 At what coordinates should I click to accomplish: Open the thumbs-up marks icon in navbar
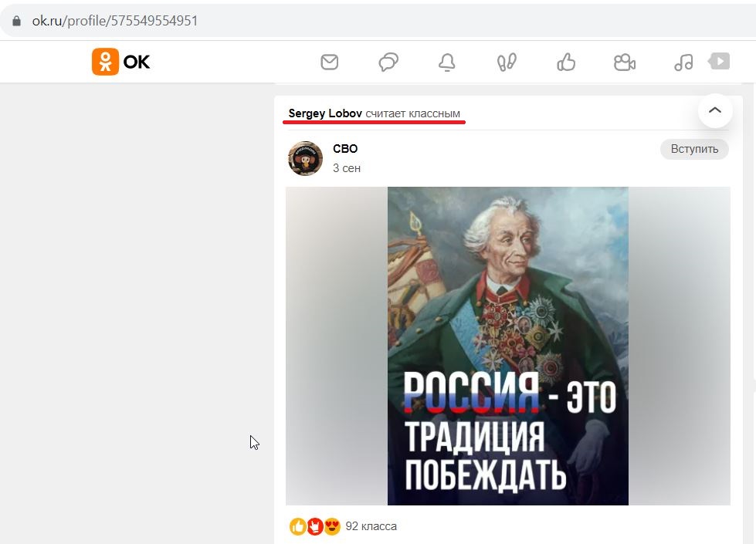pos(566,63)
